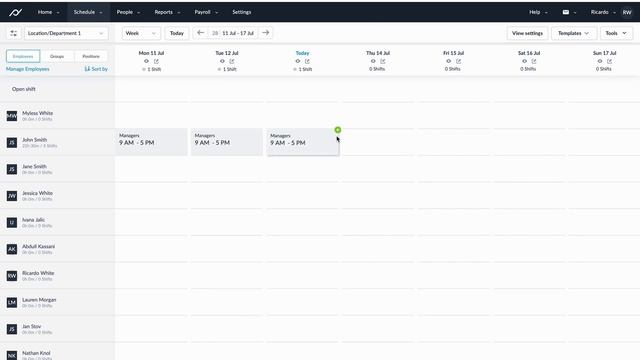Go to the next week arrow
Viewport: 640px width, 360px height.
coord(266,33)
